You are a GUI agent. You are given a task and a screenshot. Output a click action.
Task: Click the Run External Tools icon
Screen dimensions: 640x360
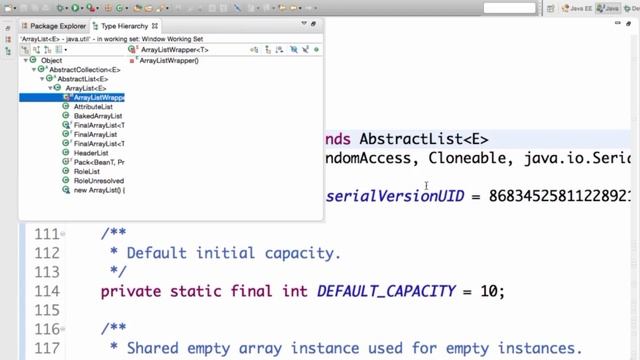pos(91,8)
